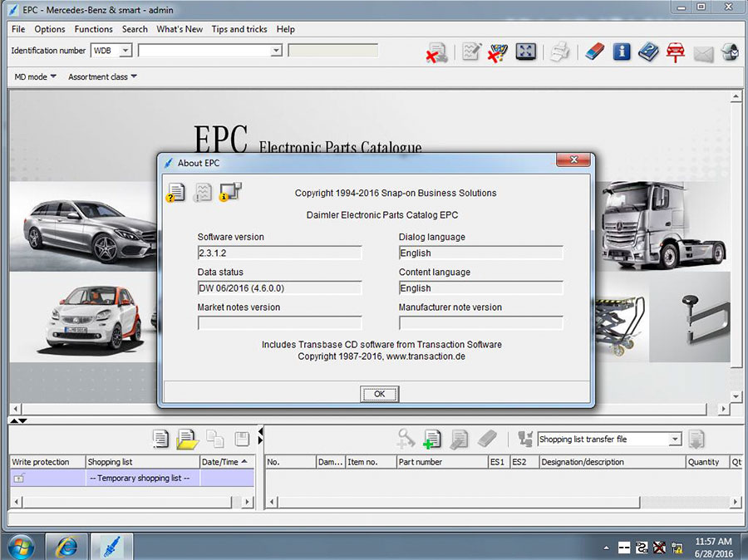Screen dimensions: 748x560
Task: Click OK in About EPC dialog
Action: click(379, 394)
